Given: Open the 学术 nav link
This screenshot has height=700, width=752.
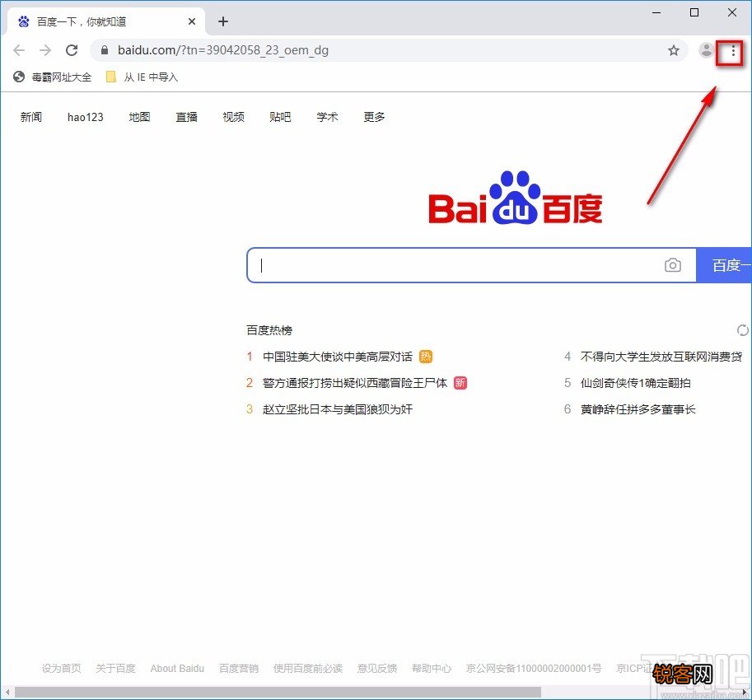Looking at the screenshot, I should coord(328,117).
